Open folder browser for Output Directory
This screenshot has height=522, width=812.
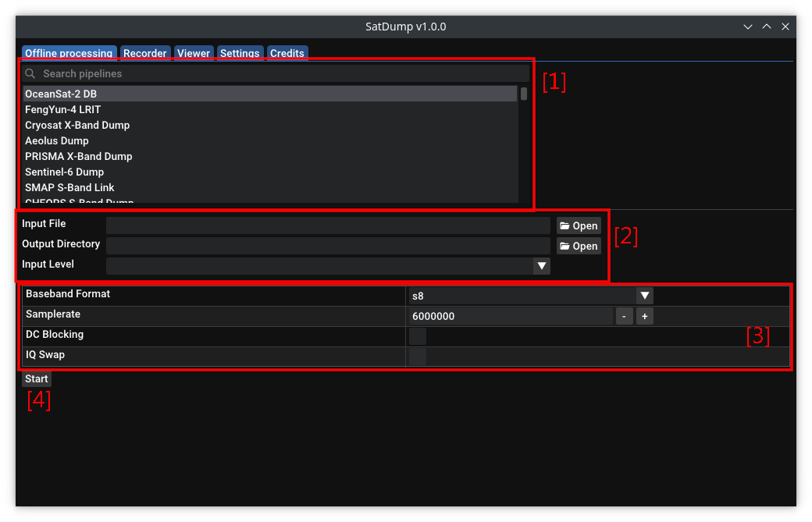[x=579, y=246]
